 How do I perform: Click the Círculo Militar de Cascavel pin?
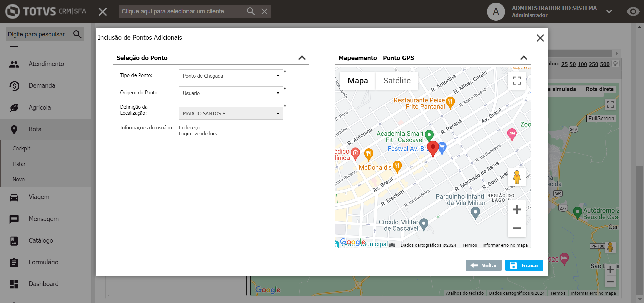(424, 224)
